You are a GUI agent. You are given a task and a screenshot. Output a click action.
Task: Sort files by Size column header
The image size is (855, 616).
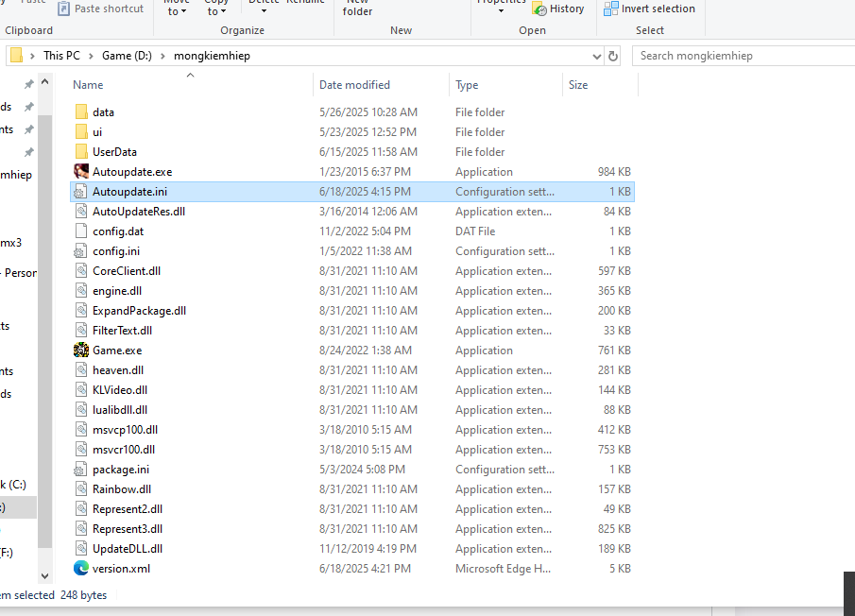[x=578, y=85]
